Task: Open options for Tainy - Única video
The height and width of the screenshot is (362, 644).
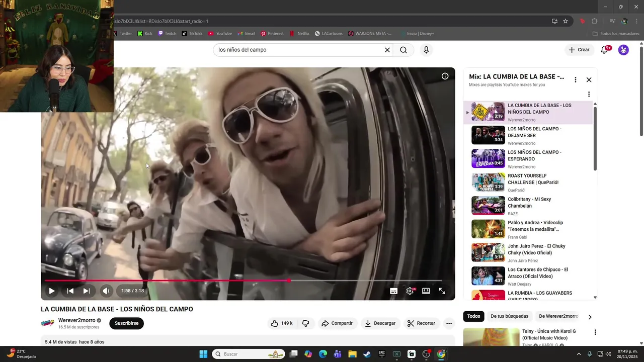Action: click(x=595, y=332)
